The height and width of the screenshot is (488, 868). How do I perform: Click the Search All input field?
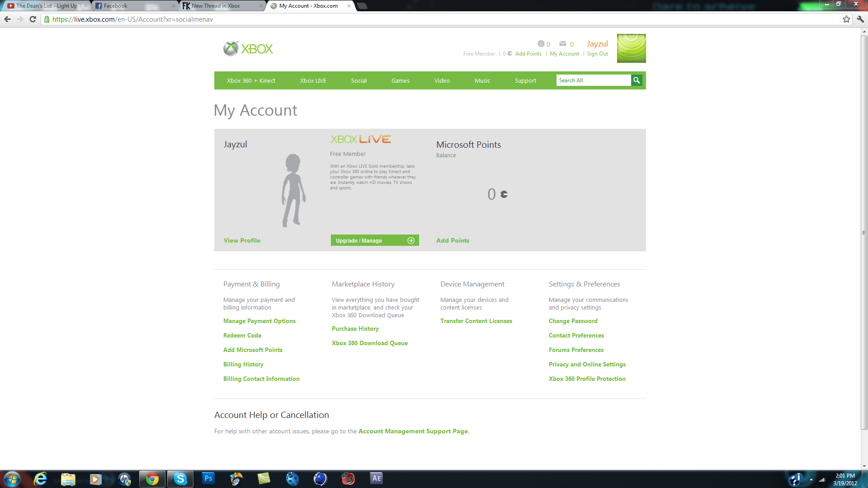[593, 80]
